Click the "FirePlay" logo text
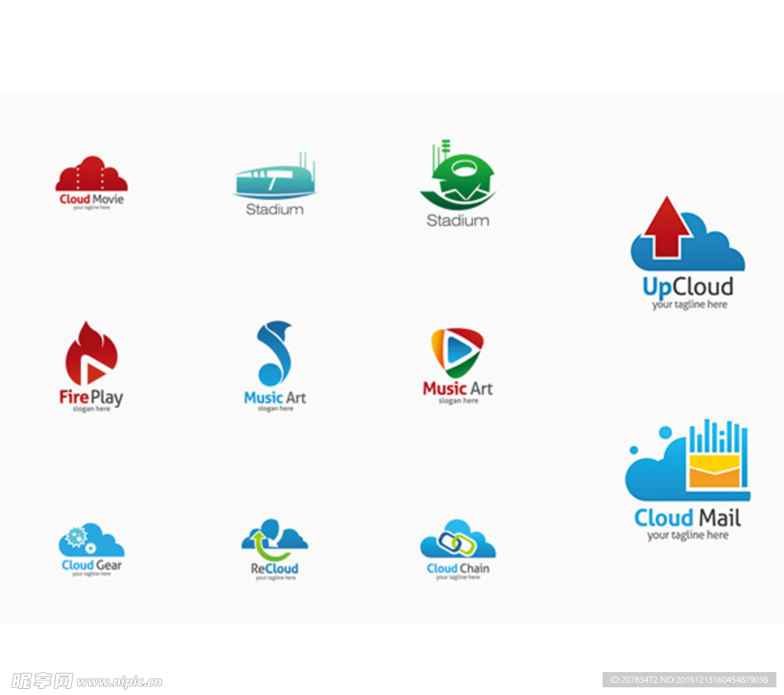The width and height of the screenshot is (784, 695). click(x=91, y=396)
